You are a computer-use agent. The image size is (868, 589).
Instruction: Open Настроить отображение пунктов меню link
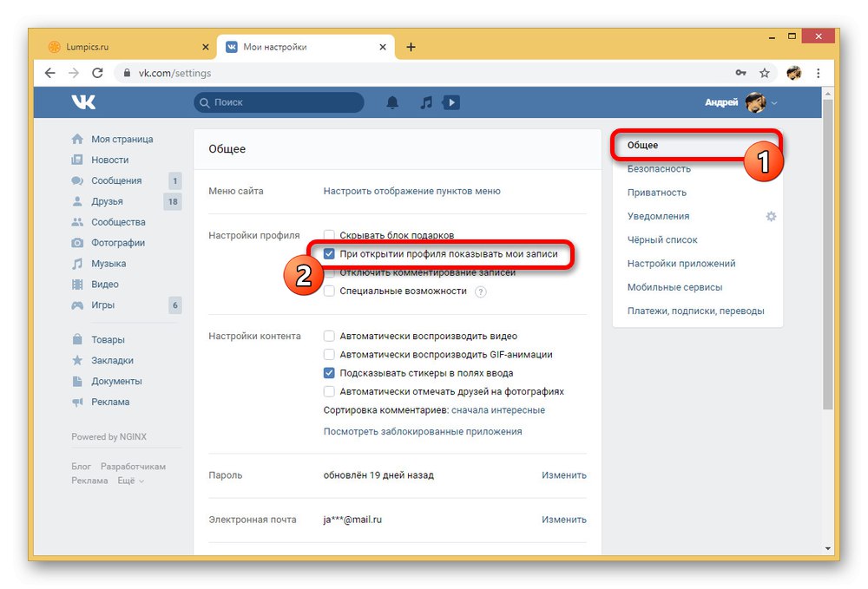click(411, 191)
